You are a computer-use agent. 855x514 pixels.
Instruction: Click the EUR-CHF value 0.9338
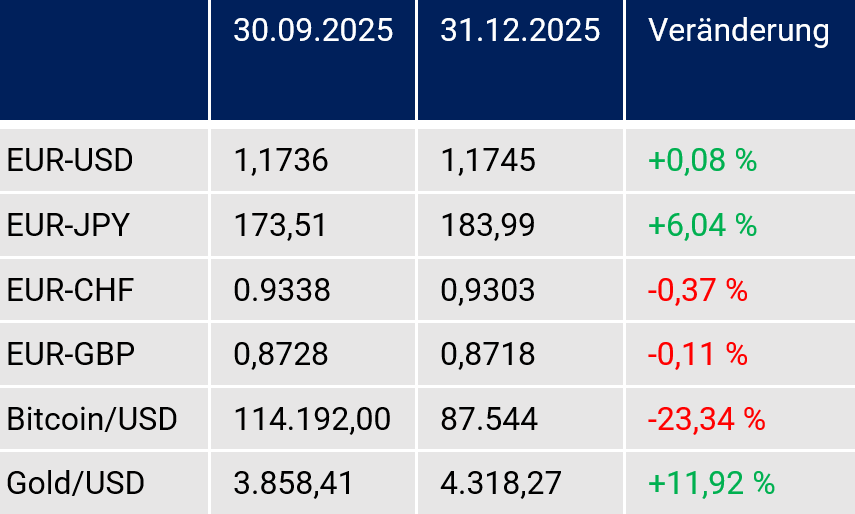coord(281,290)
